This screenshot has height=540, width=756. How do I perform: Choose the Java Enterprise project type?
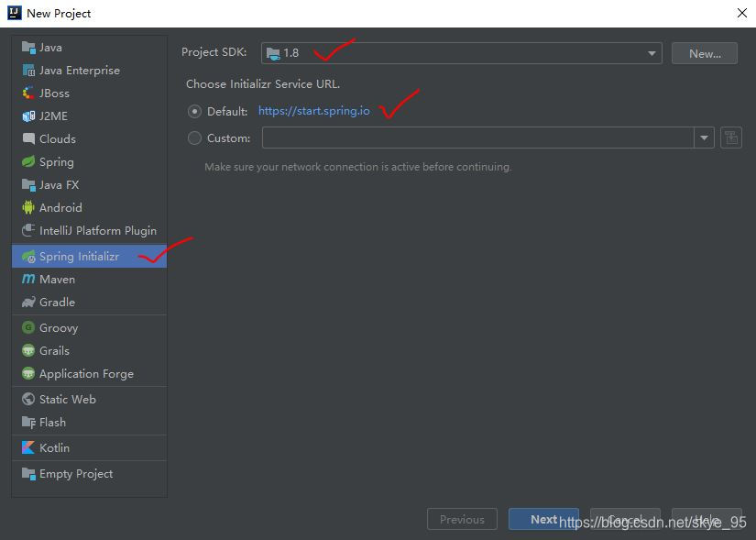point(89,71)
